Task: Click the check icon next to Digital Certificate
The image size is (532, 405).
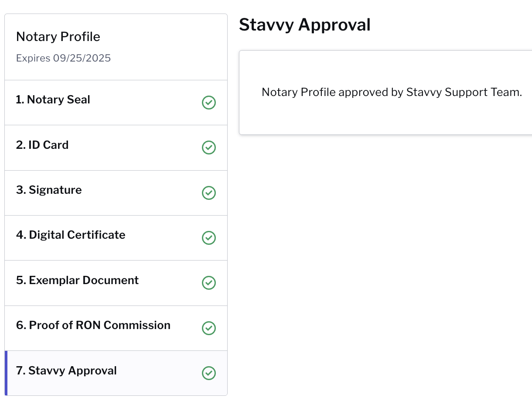Action: (209, 238)
